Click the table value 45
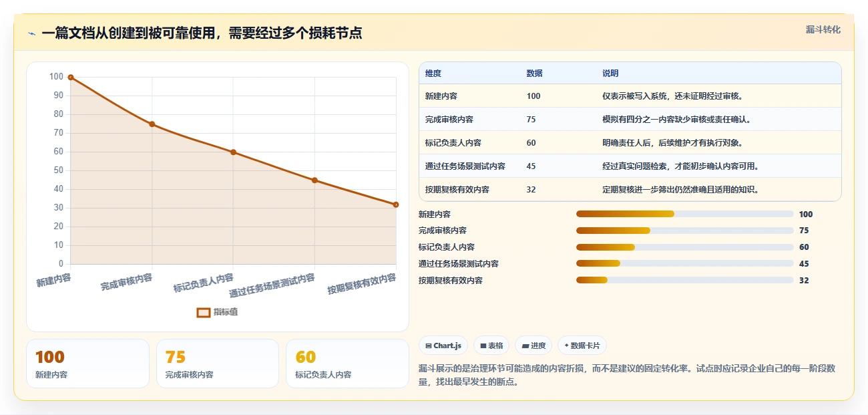Screen dimensions: 868x415 click(531, 166)
